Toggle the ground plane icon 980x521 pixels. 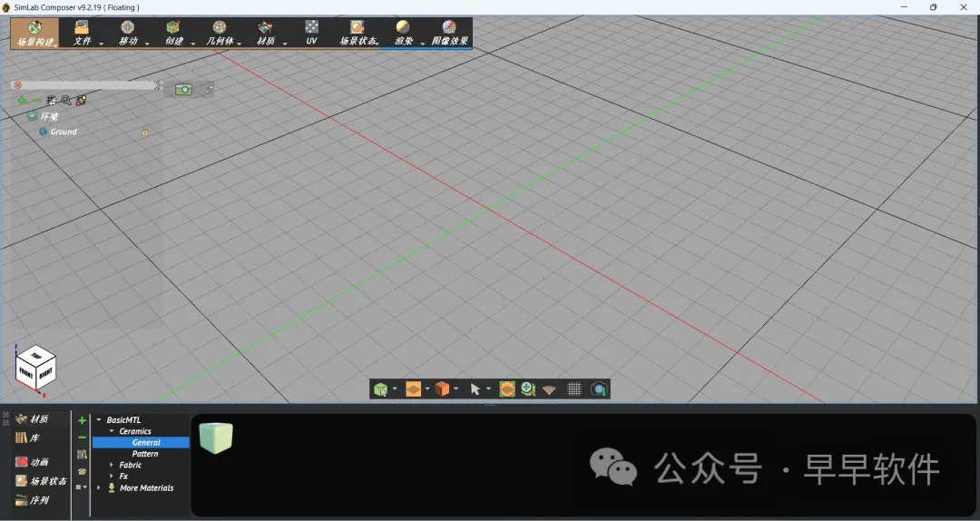pyautogui.click(x=549, y=390)
